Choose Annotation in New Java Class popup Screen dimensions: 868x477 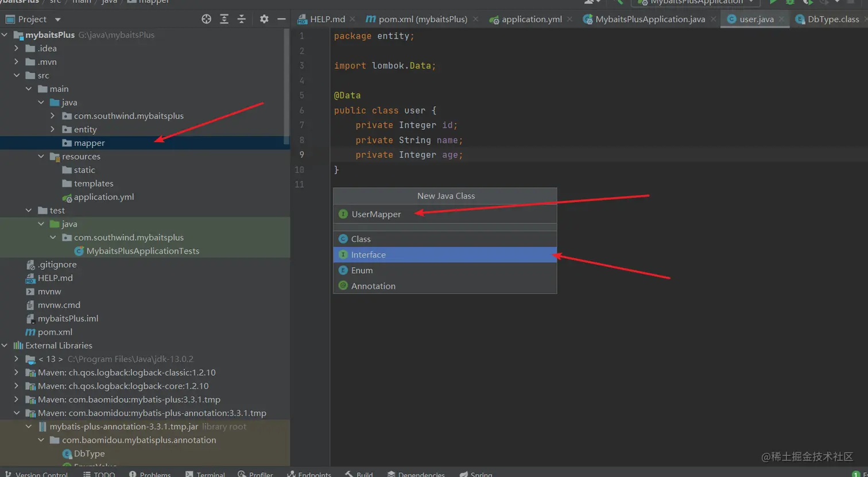point(445,286)
